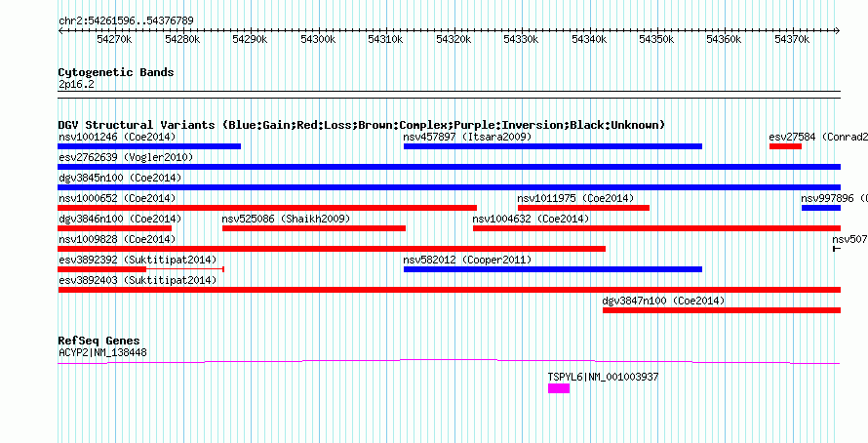Open the esv3892403 (Suktitipat2014) variant label
Image resolution: width=868 pixels, height=443 pixels.
pos(138,280)
